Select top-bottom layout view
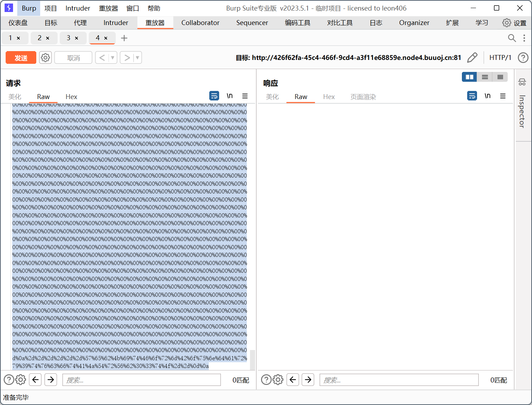 coord(485,77)
